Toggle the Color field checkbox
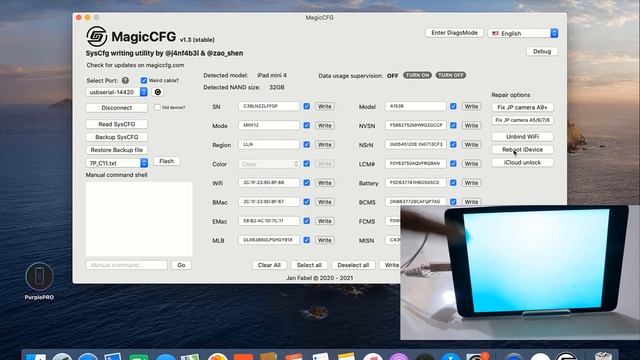640x360 pixels. [307, 164]
